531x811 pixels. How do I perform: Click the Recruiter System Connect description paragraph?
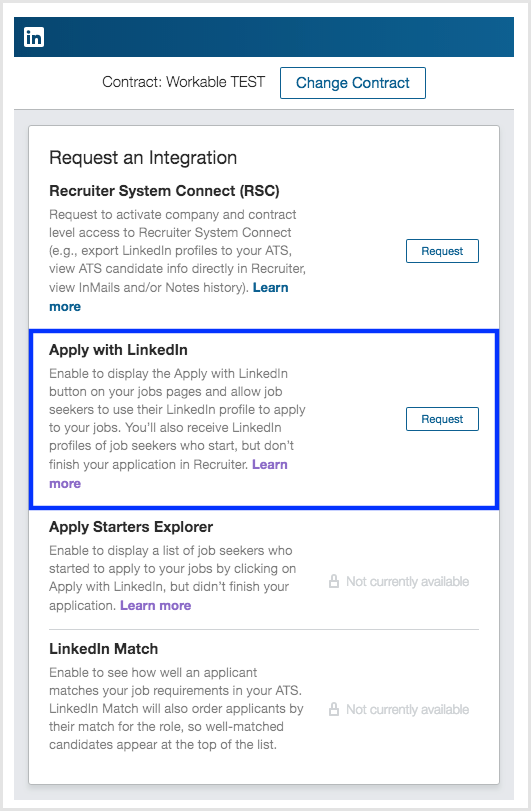pos(177,260)
